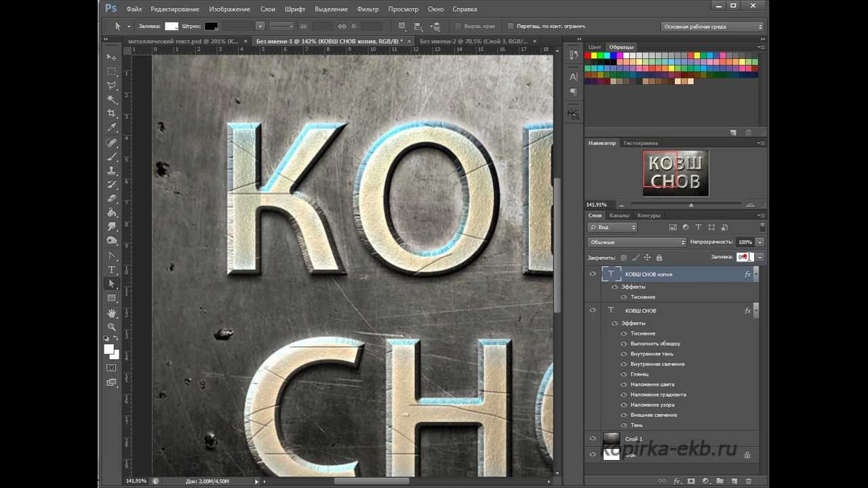Open the Файл menu
This screenshot has height=488, width=868.
134,9
